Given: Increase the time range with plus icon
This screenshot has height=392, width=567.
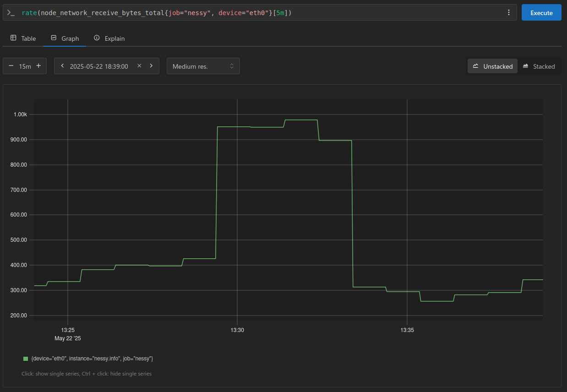Looking at the screenshot, I should 38,66.
